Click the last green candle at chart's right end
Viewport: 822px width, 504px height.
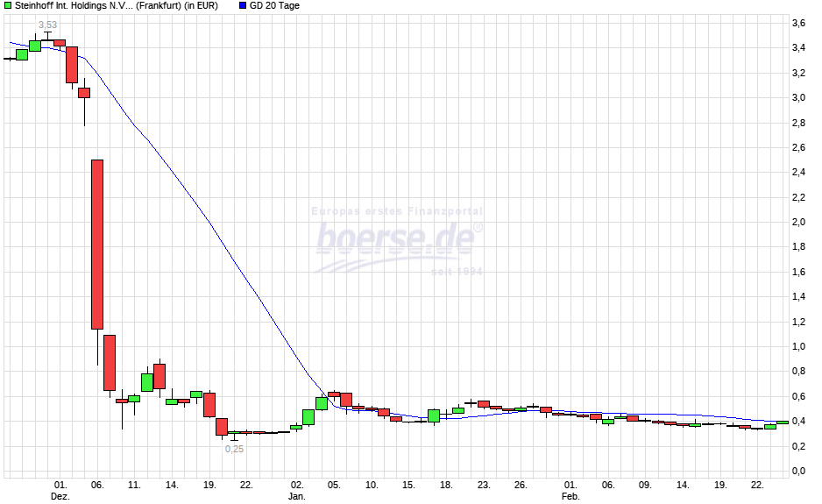[x=783, y=422]
